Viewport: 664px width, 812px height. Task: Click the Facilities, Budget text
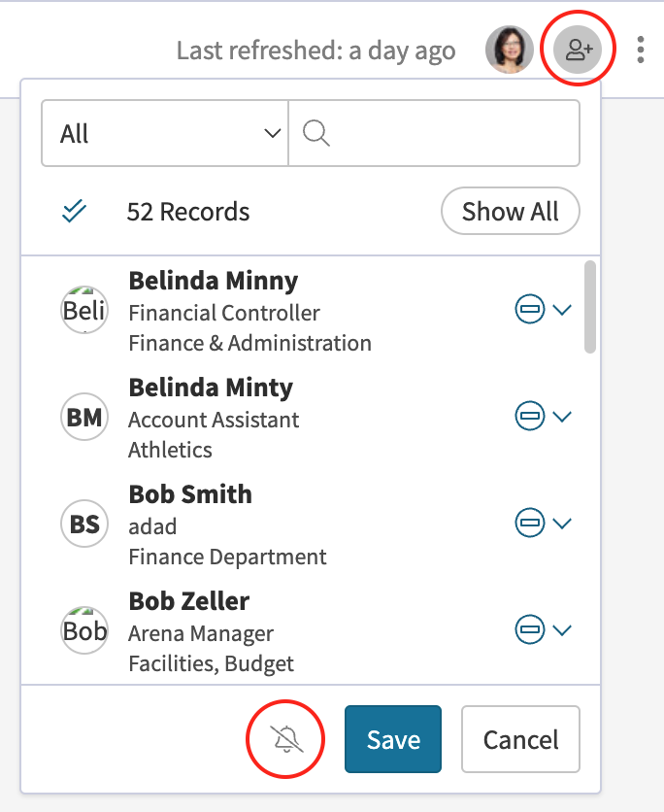(x=212, y=664)
